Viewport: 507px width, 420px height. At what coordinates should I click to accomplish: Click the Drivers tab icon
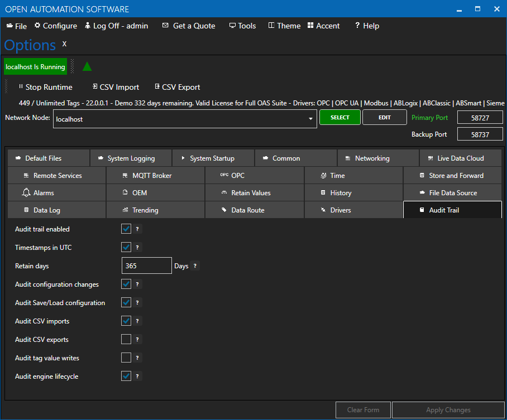click(x=323, y=210)
